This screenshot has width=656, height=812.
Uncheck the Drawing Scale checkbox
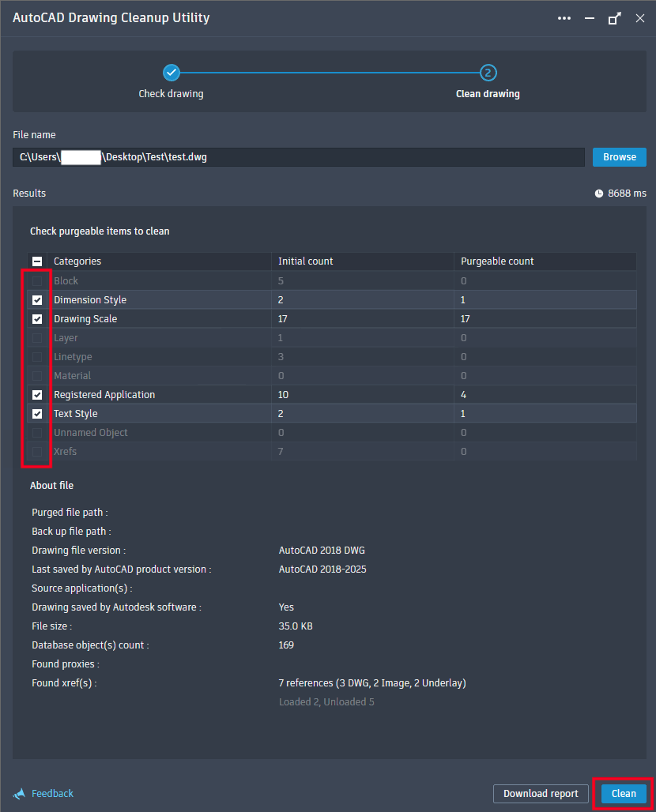pyautogui.click(x=37, y=319)
